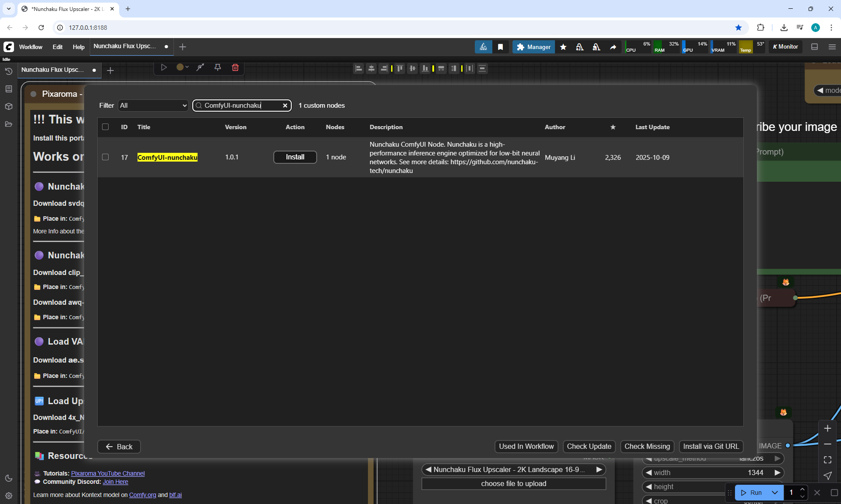Click the share arrow icon
The image size is (841, 504).
click(x=613, y=47)
